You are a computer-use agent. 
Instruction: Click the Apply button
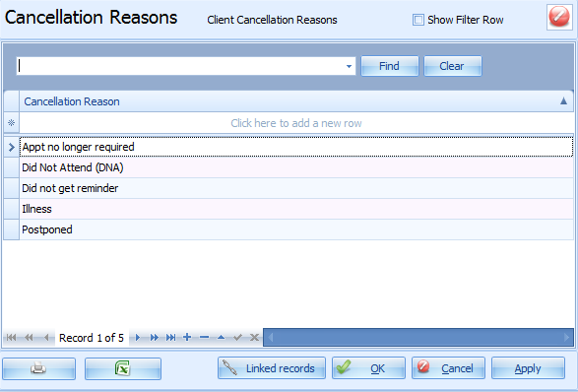coord(528,368)
